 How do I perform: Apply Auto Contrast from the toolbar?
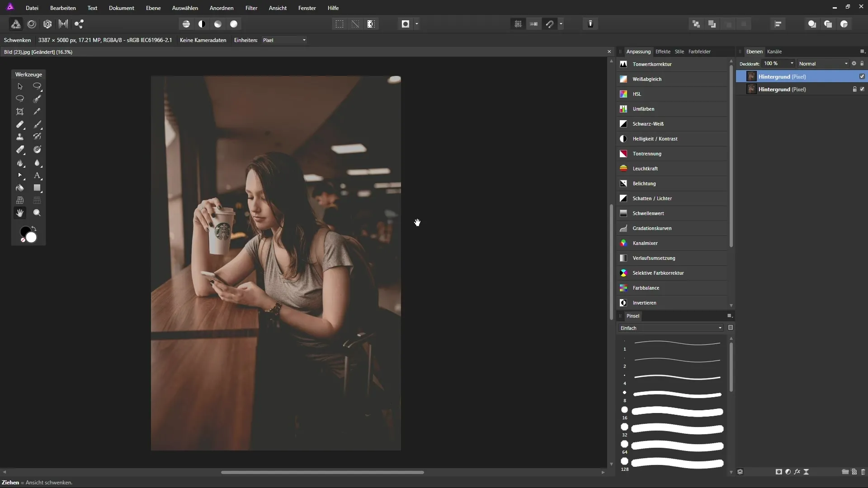(202, 24)
